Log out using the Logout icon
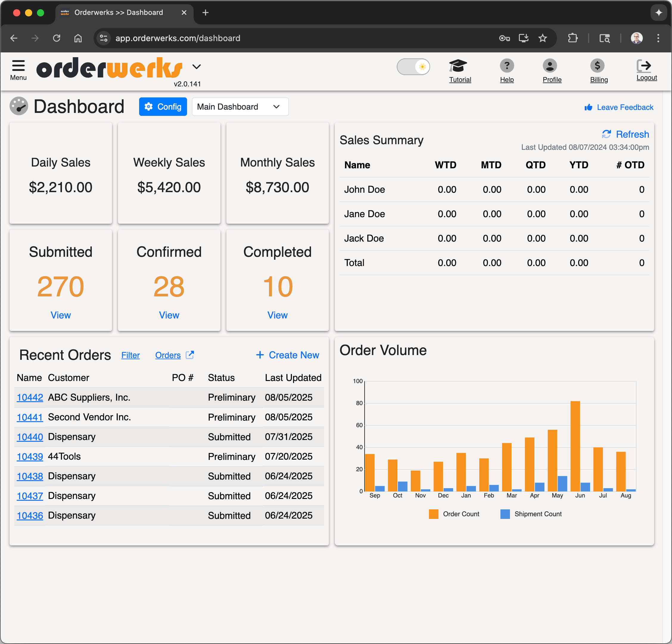Viewport: 672px width, 644px height. 645,65
